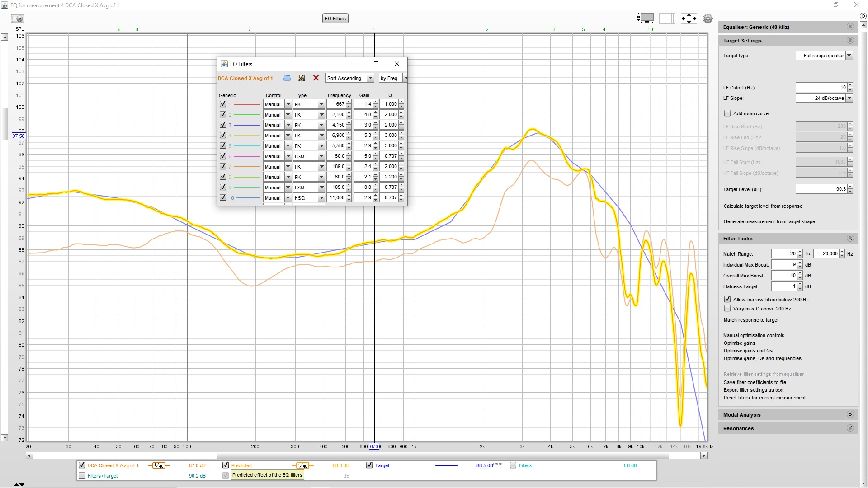
Task: Collapse the Filter Tasks section
Action: tap(850, 239)
